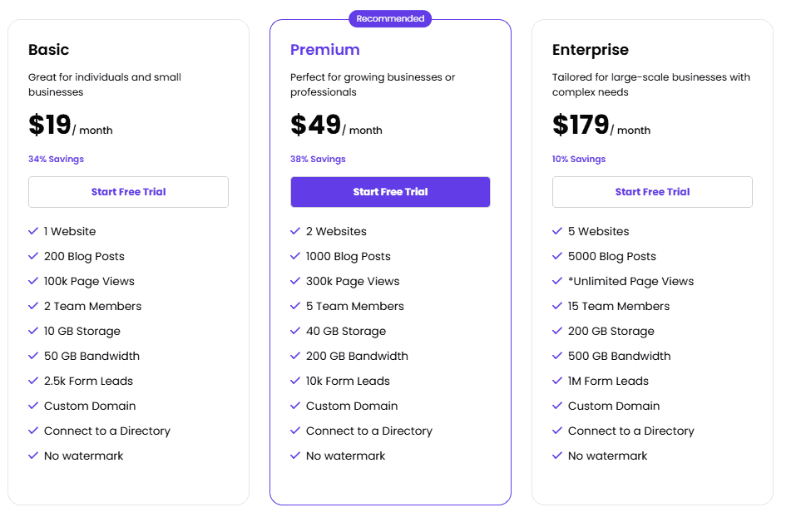Select the Basic plan heading
This screenshot has width=806, height=532.
click(x=48, y=50)
